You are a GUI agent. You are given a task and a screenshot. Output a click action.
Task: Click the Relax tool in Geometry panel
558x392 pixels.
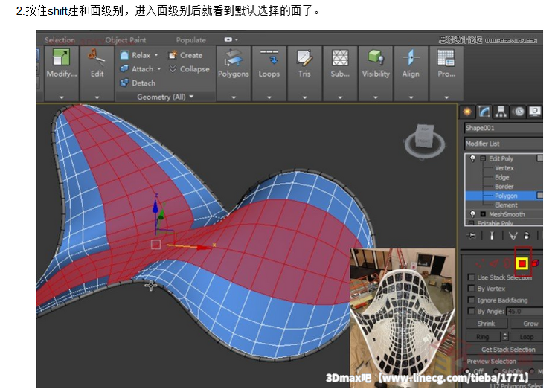click(x=135, y=55)
